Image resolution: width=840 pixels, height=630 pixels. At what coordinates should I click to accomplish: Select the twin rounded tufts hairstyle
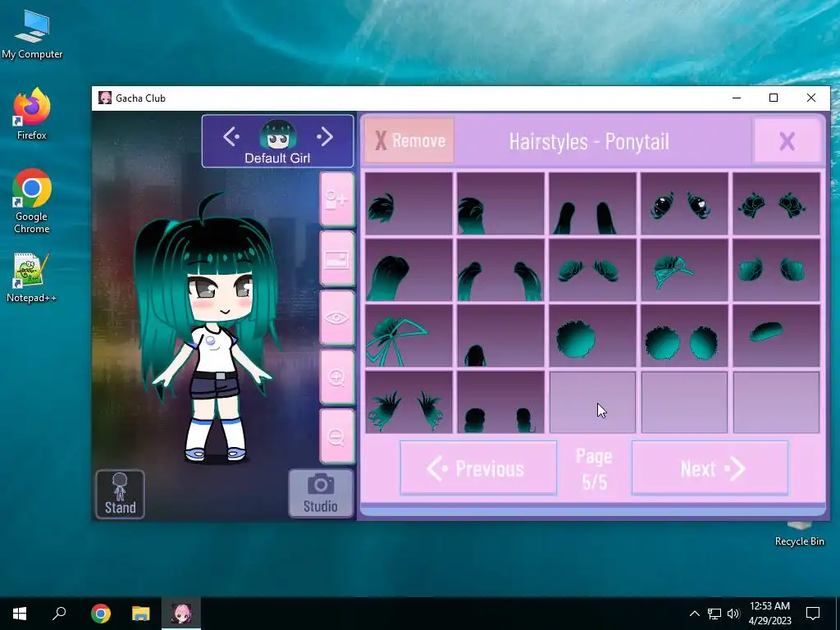[776, 270]
